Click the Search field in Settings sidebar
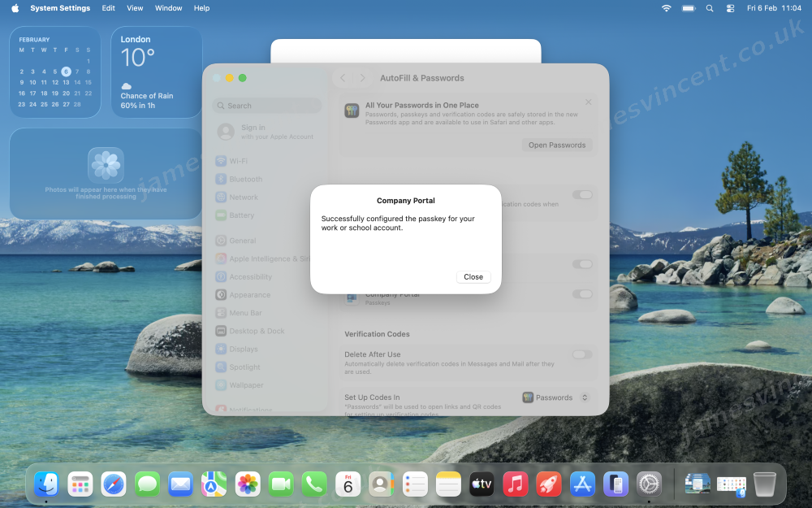The width and height of the screenshot is (812, 508). pyautogui.click(x=267, y=106)
